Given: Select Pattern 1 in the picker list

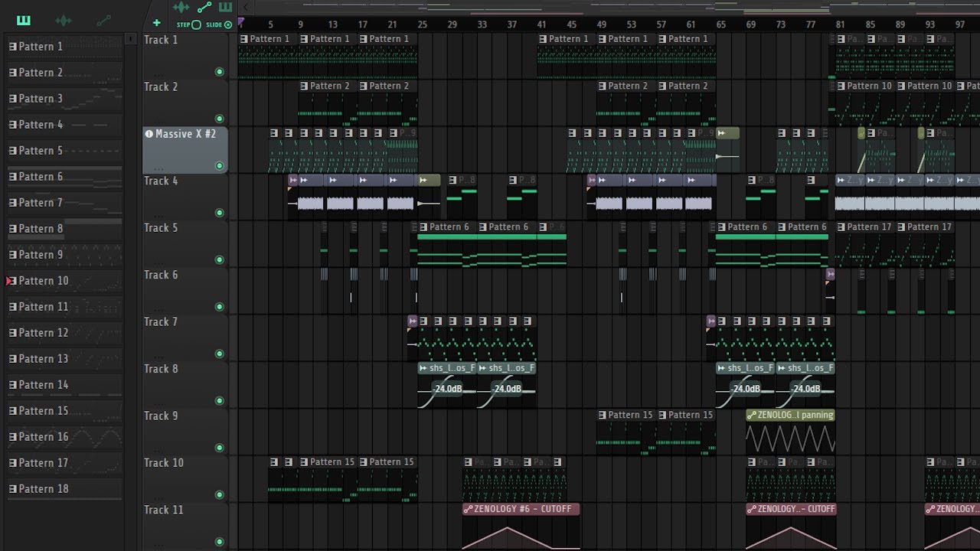Looking at the screenshot, I should pyautogui.click(x=64, y=47).
